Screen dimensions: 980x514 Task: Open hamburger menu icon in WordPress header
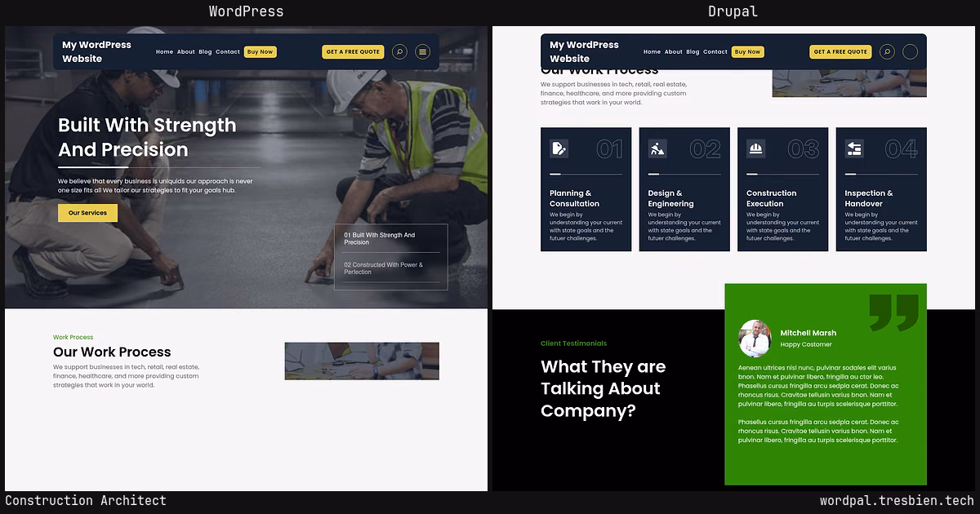click(x=422, y=52)
